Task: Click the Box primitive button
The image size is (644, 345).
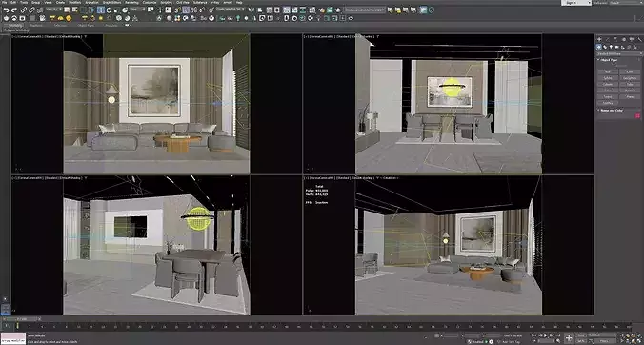Action: pos(608,71)
